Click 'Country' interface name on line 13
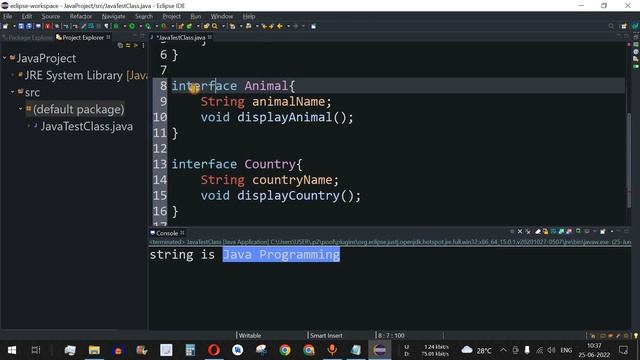The height and width of the screenshot is (360, 640). tap(270, 164)
